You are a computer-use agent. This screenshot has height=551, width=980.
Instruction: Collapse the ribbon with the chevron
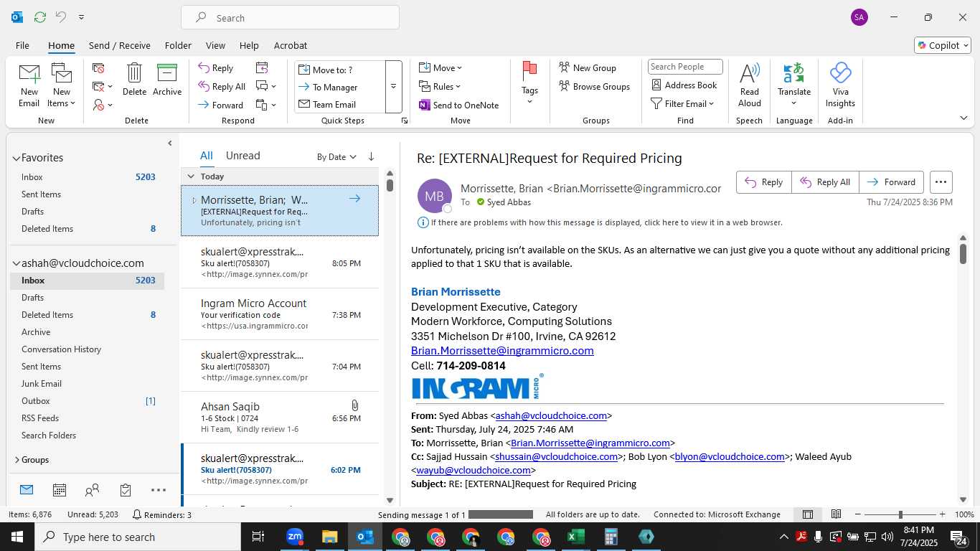(963, 118)
